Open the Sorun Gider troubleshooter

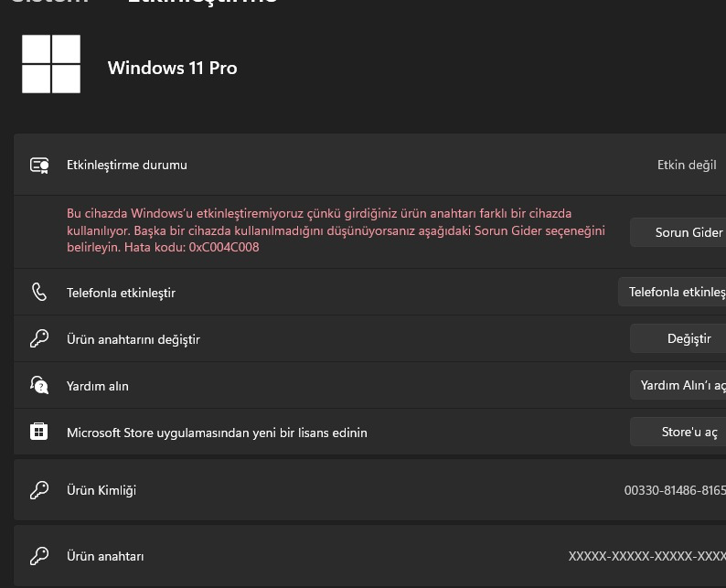678,232
